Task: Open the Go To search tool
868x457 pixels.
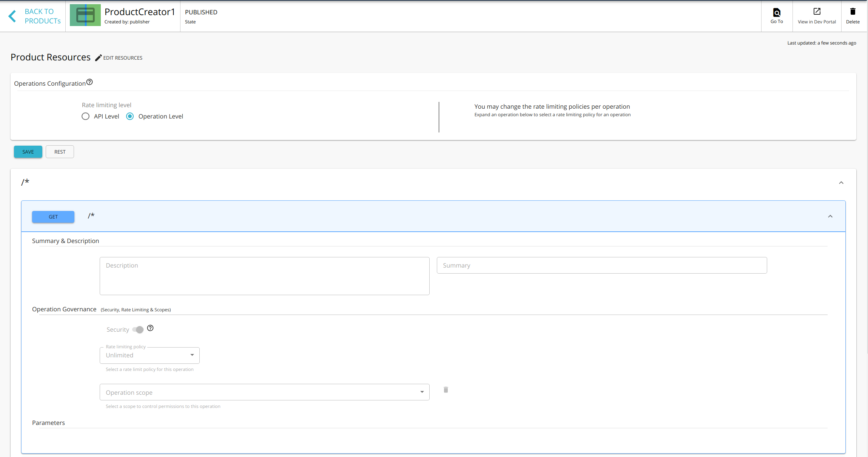Action: (777, 15)
